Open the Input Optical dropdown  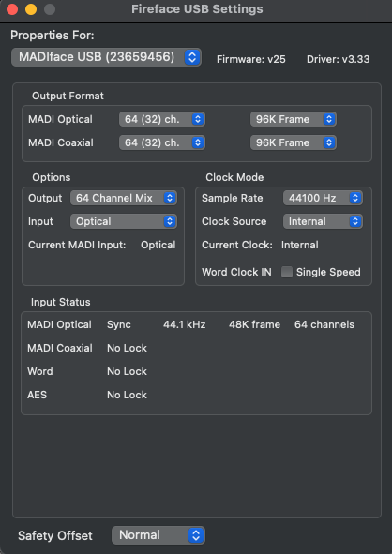coord(124,221)
